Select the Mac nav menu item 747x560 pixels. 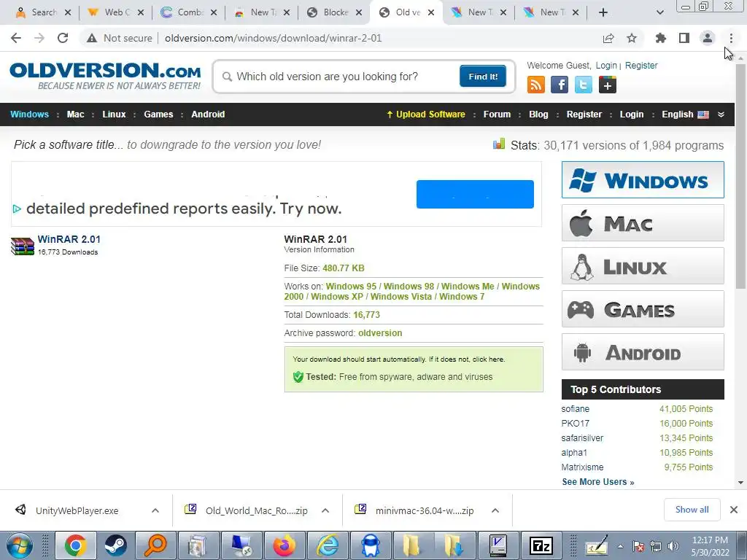click(75, 114)
